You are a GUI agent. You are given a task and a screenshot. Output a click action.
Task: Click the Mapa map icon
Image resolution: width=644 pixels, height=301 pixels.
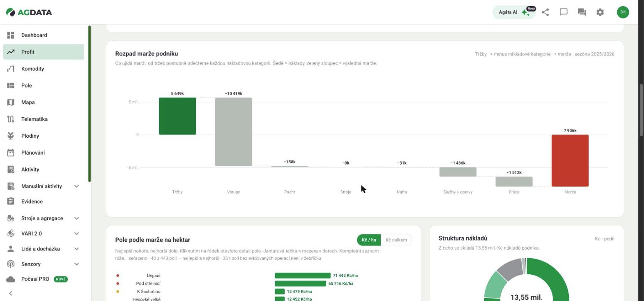pyautogui.click(x=11, y=102)
